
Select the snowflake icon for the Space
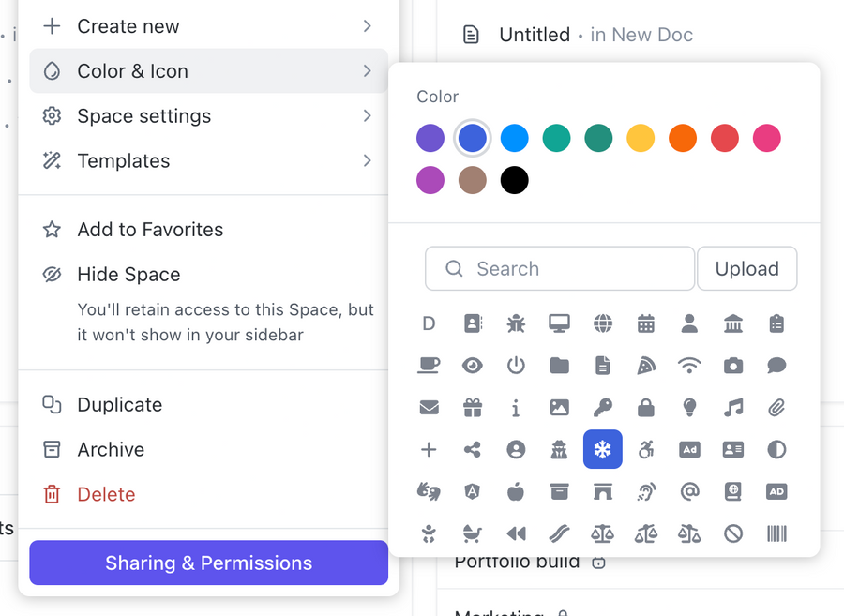click(x=602, y=449)
